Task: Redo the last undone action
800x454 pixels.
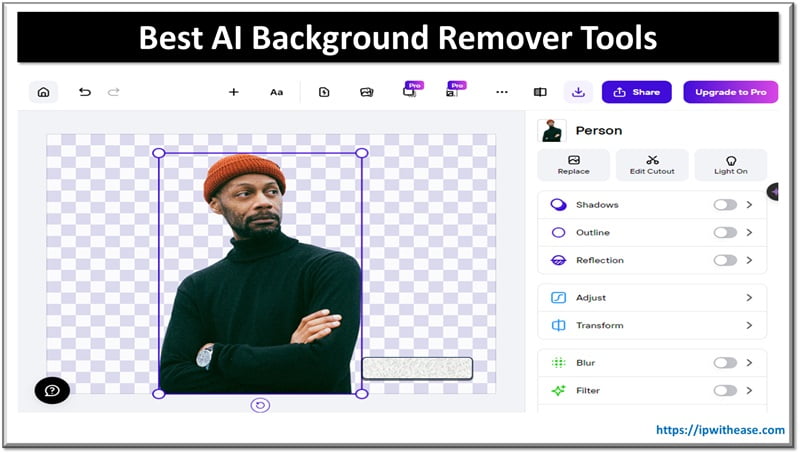Action: coord(113,92)
